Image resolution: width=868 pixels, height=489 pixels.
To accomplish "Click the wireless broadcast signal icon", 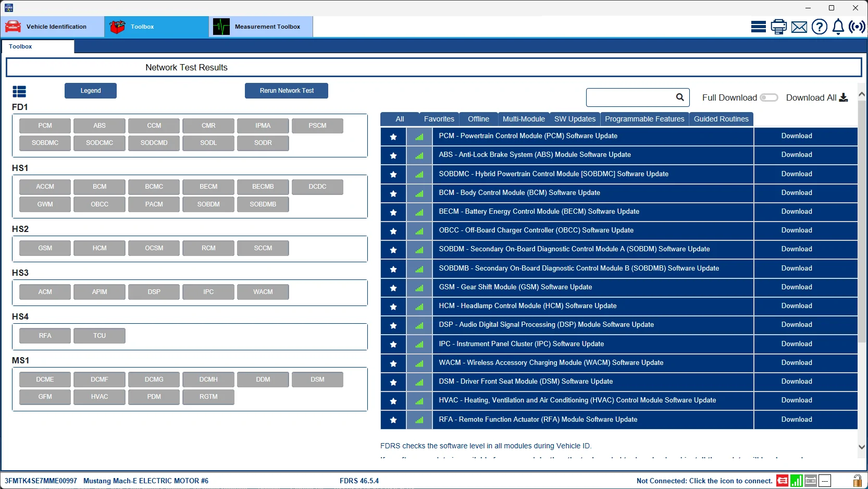I will pos(857,27).
